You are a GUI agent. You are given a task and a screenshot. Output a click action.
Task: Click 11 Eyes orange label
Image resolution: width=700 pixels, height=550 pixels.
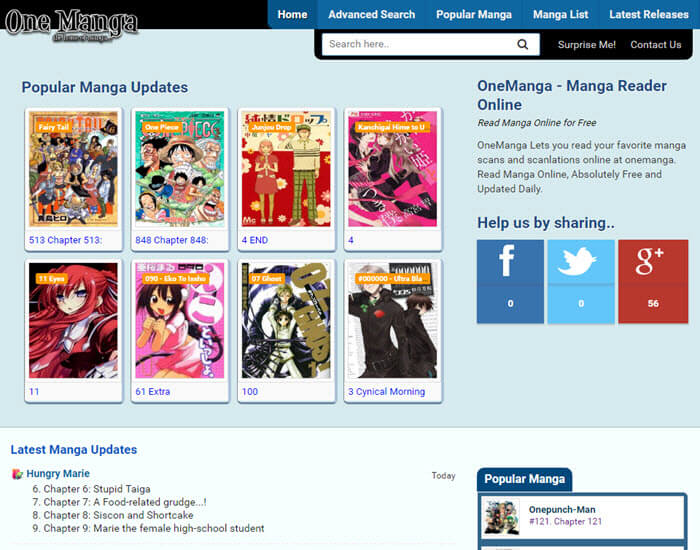pos(51,279)
